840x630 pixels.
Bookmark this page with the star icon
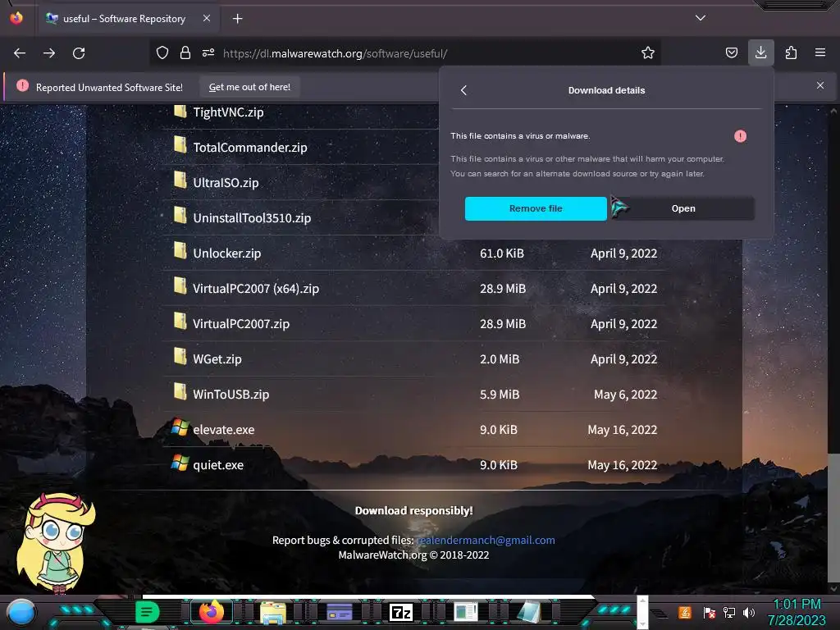point(648,52)
